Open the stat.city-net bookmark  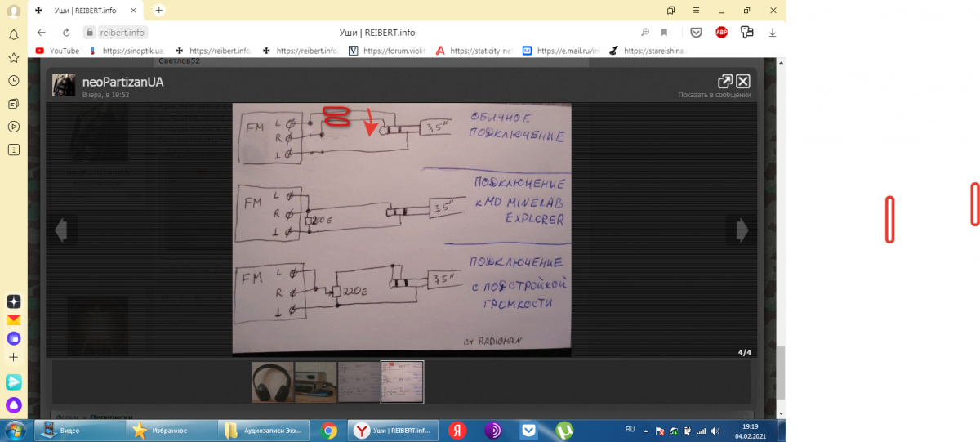coord(474,50)
